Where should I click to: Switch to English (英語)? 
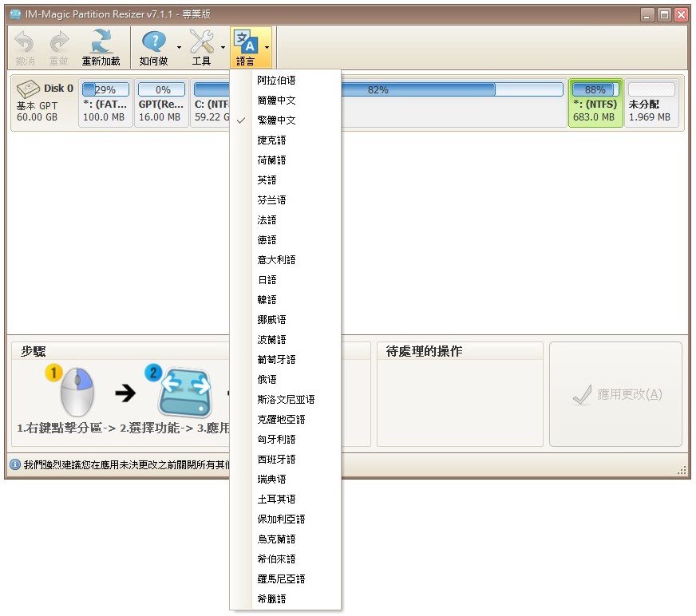(286, 180)
